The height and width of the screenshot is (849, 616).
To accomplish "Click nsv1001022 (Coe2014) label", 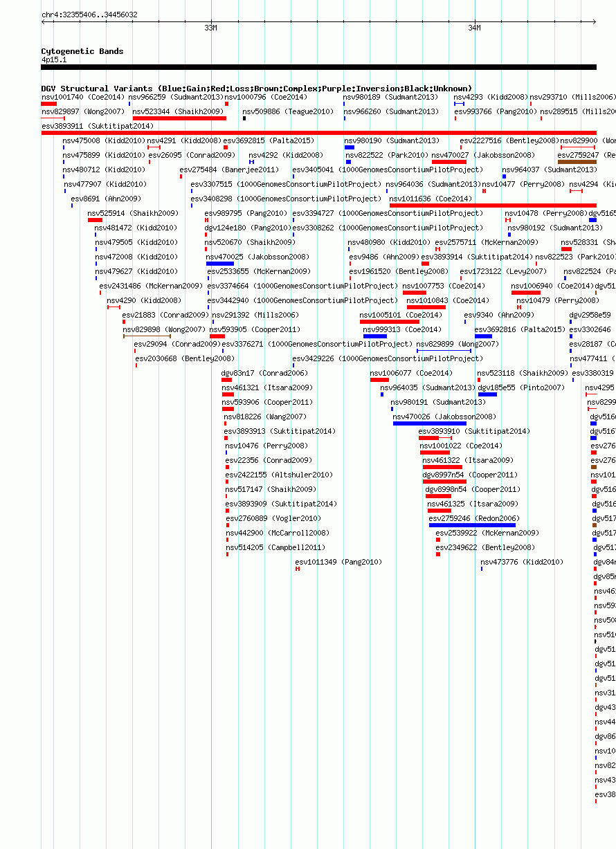I will [462, 446].
